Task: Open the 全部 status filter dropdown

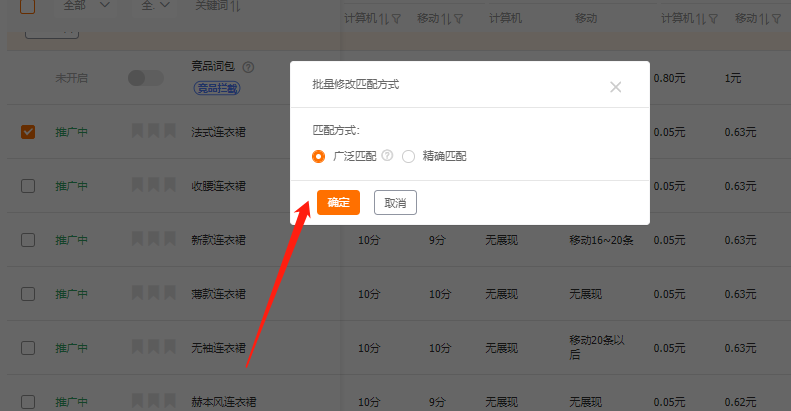Action: 85,5
